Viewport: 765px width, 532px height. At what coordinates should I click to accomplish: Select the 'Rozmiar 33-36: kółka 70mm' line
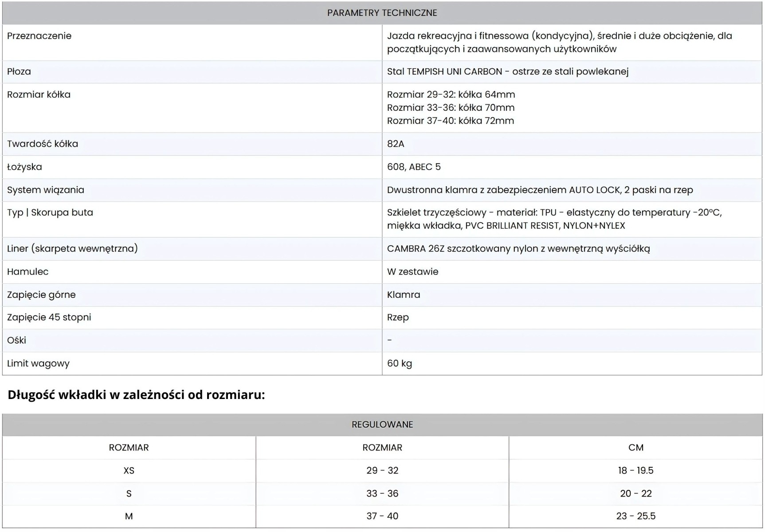[x=451, y=108]
